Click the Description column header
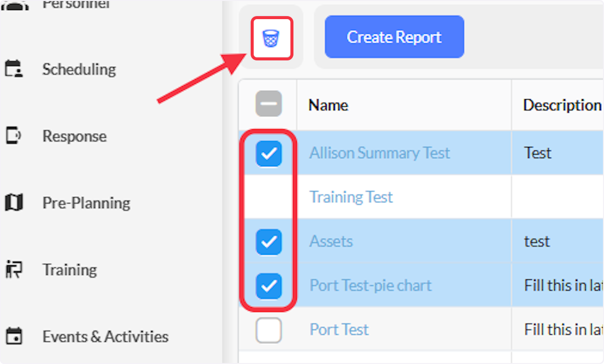604x364 pixels. (562, 105)
